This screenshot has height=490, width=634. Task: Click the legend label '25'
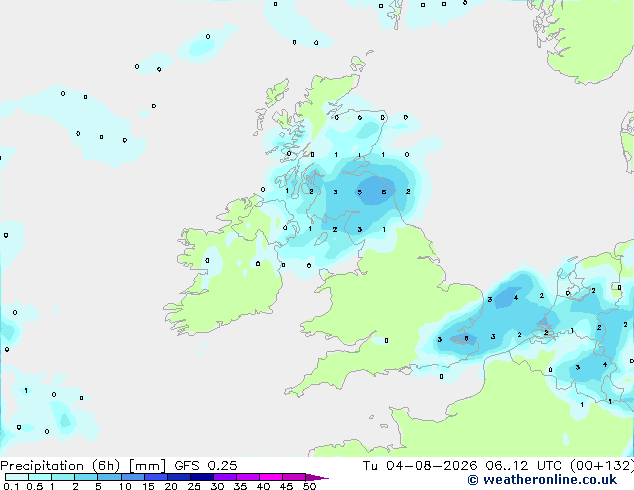194,486
